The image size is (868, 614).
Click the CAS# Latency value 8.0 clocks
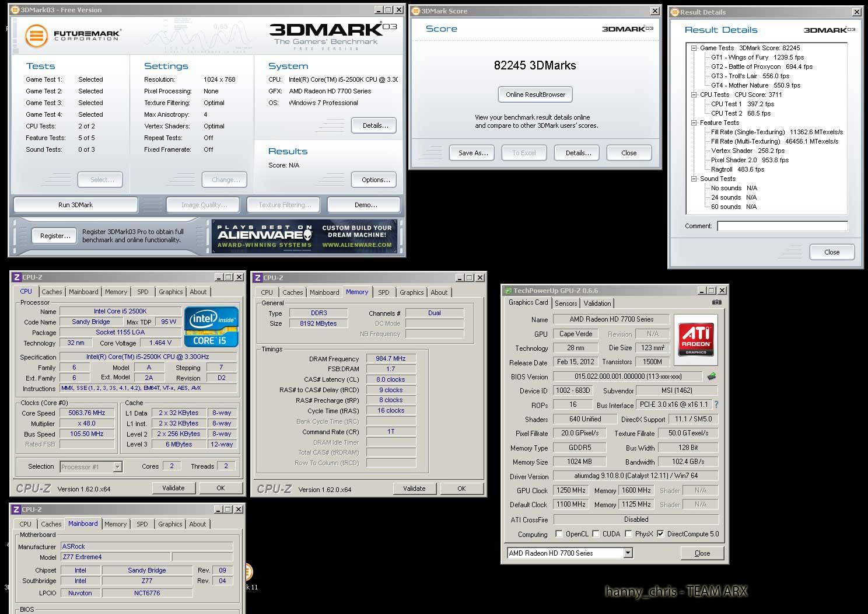[x=391, y=379]
